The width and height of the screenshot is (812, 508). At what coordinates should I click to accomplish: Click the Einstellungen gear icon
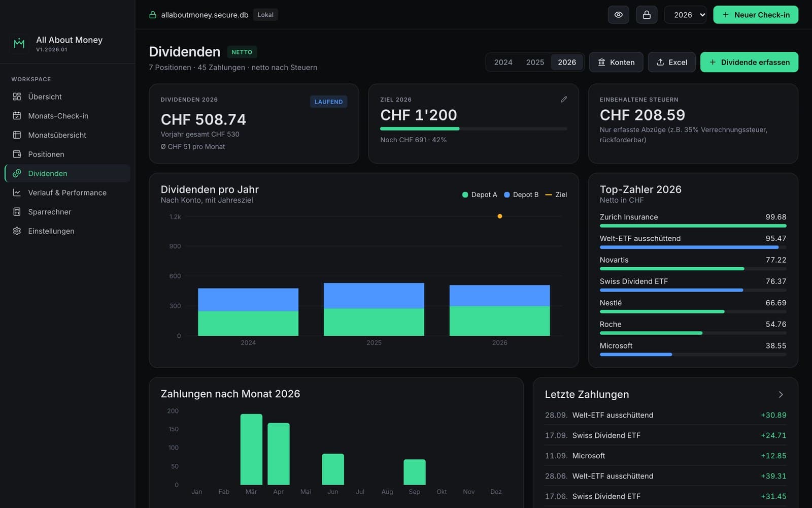point(17,231)
